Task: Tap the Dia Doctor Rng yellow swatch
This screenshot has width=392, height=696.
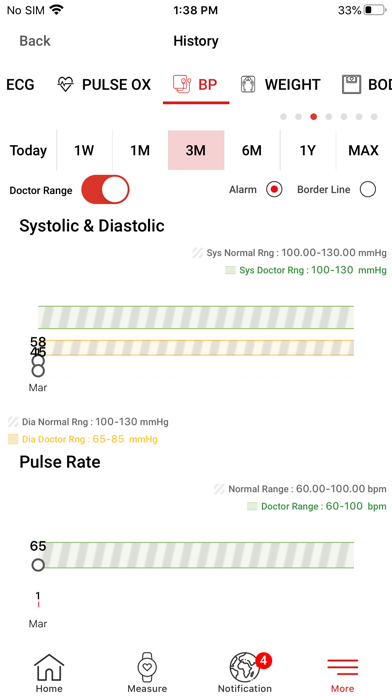Action: click(13, 439)
